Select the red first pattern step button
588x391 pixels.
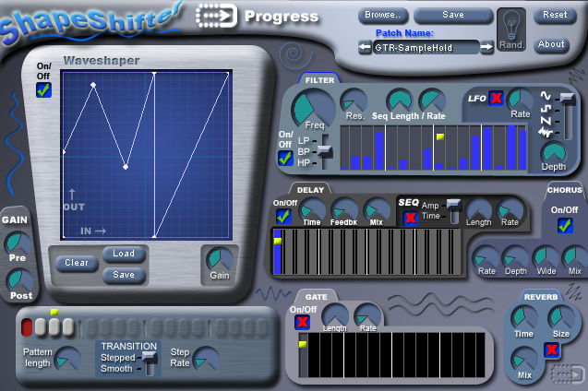coord(27,327)
